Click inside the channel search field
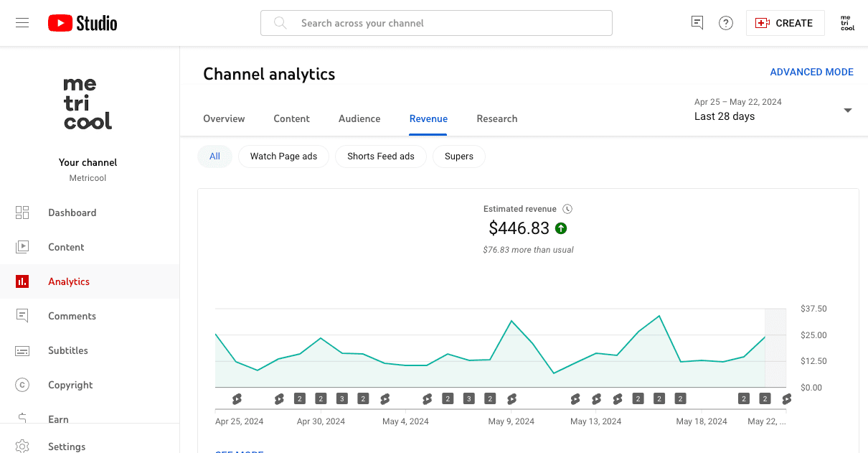The width and height of the screenshot is (868, 453). point(436,22)
